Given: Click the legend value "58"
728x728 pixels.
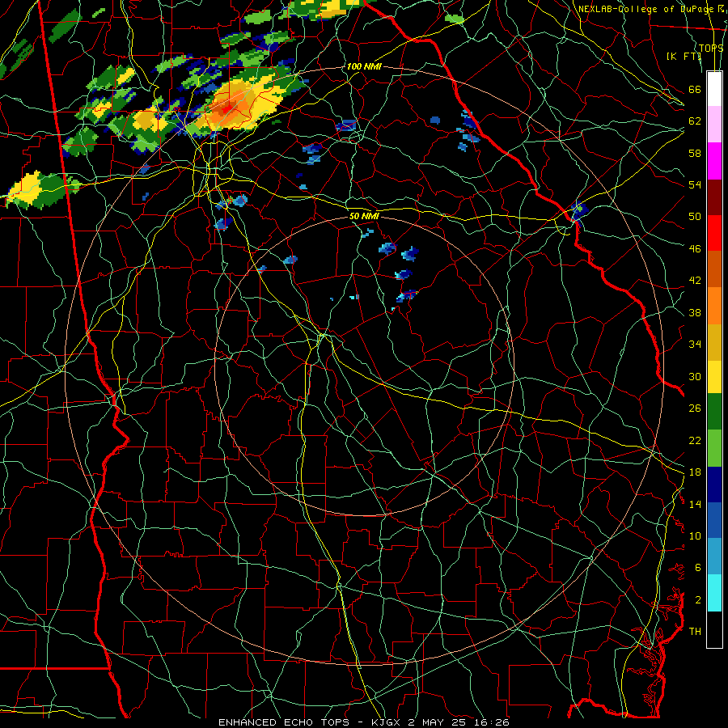Looking at the screenshot, I should click(x=695, y=153).
